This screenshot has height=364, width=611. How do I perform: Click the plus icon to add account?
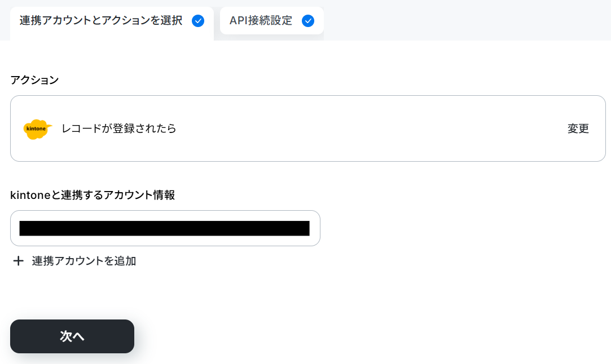[18, 261]
